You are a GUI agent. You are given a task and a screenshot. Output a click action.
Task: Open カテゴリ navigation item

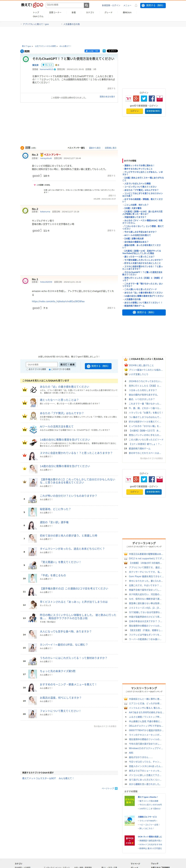(90, 12)
